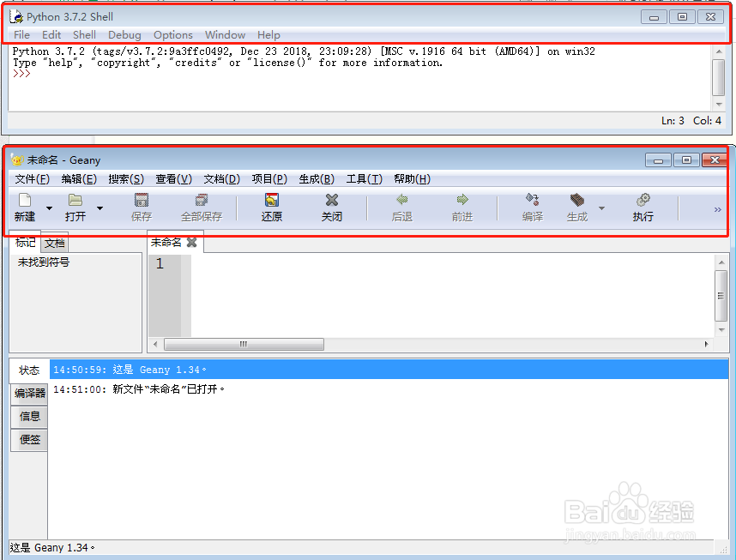Open the File menu in Python Shell
736x560 pixels.
(21, 35)
